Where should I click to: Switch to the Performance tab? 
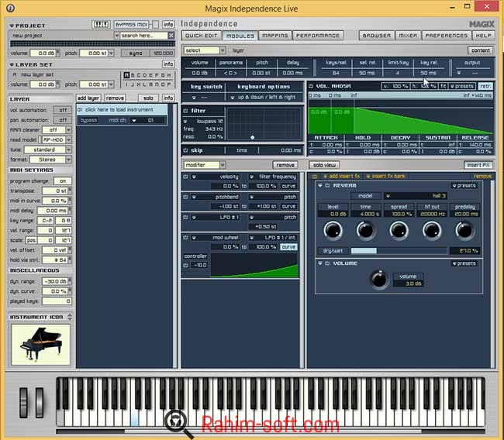[318, 36]
